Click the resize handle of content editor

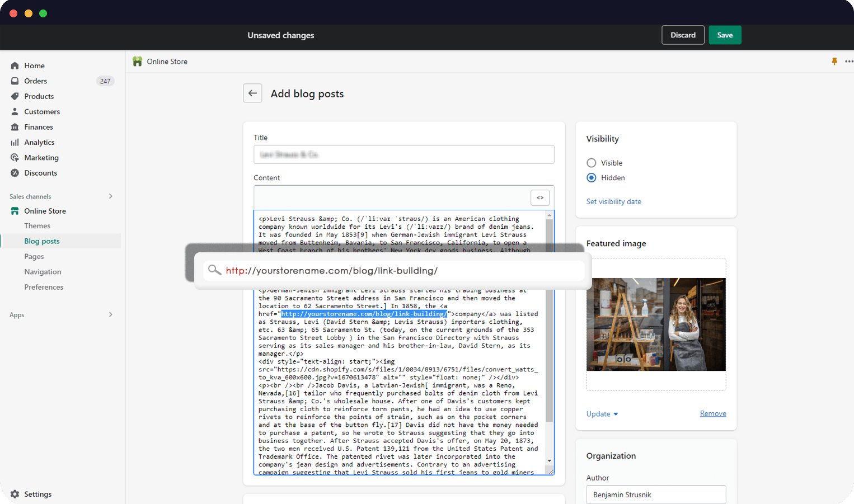tap(551, 472)
